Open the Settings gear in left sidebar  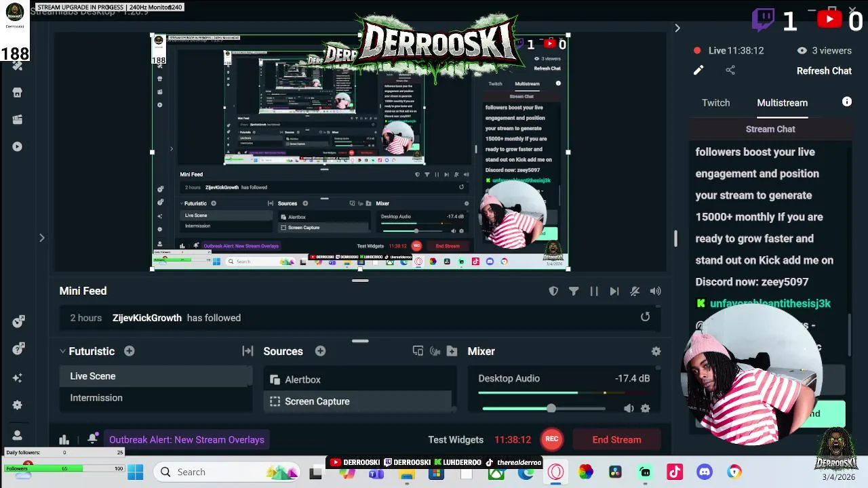coord(18,405)
